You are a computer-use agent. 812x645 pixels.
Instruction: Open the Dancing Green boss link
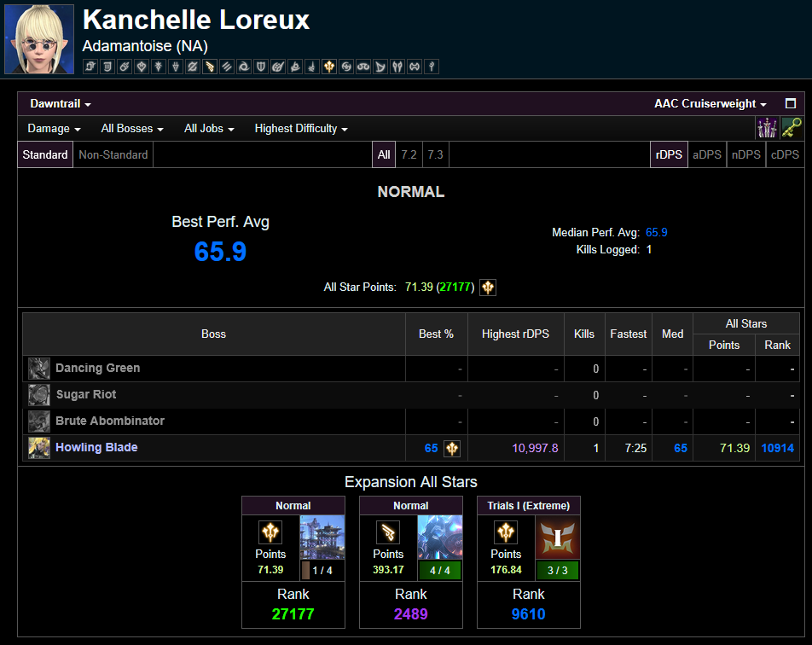97,368
